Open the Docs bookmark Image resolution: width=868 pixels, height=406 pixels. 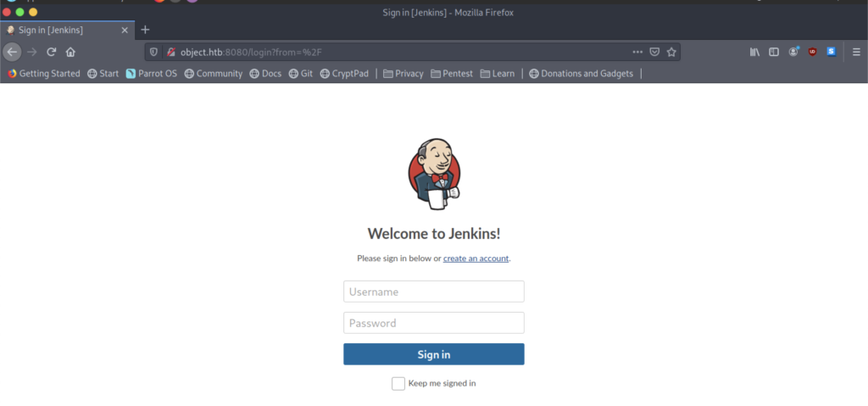(x=265, y=74)
